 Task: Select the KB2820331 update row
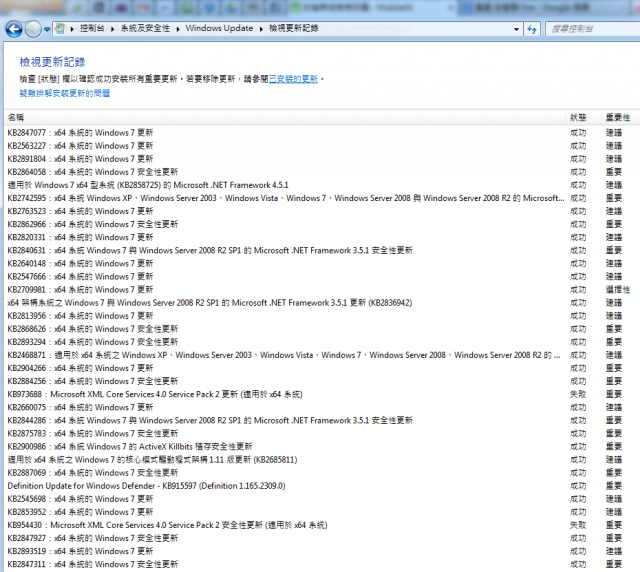tap(320, 237)
